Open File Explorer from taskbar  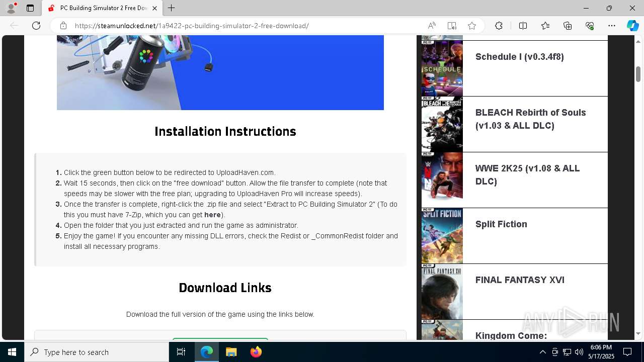click(231, 352)
